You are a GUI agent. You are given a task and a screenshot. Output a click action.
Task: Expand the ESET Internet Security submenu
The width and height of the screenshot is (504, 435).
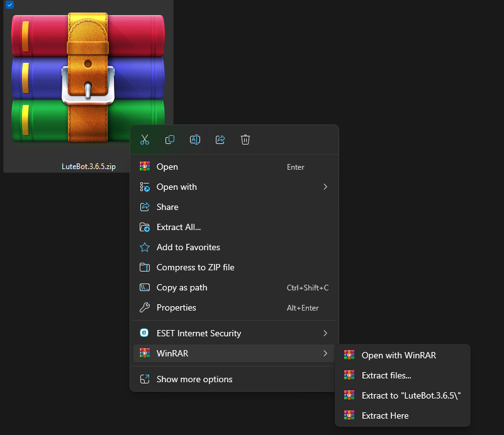(235, 333)
